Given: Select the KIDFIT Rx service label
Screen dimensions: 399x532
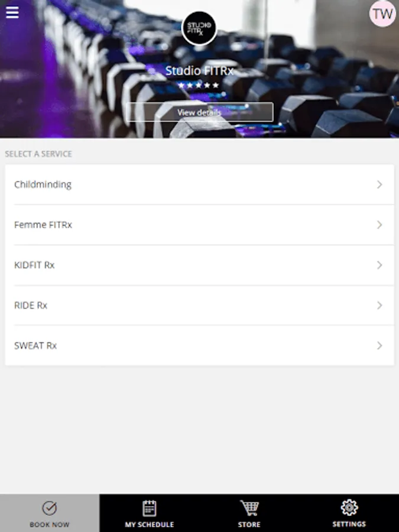Looking at the screenshot, I should click(34, 265).
